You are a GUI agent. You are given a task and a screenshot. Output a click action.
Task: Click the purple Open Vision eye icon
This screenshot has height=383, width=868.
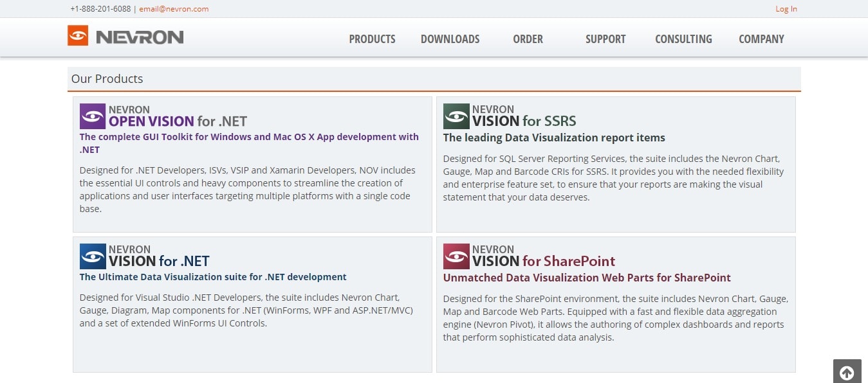(93, 116)
